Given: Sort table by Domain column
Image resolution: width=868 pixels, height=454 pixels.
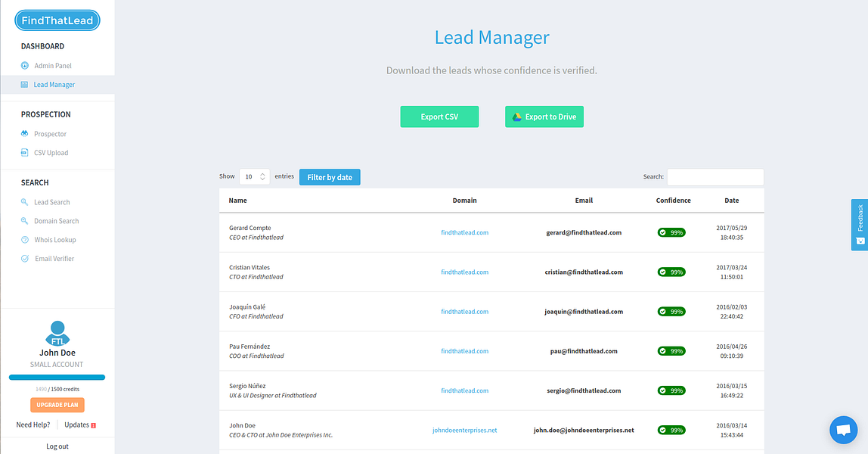Looking at the screenshot, I should pyautogui.click(x=464, y=201).
